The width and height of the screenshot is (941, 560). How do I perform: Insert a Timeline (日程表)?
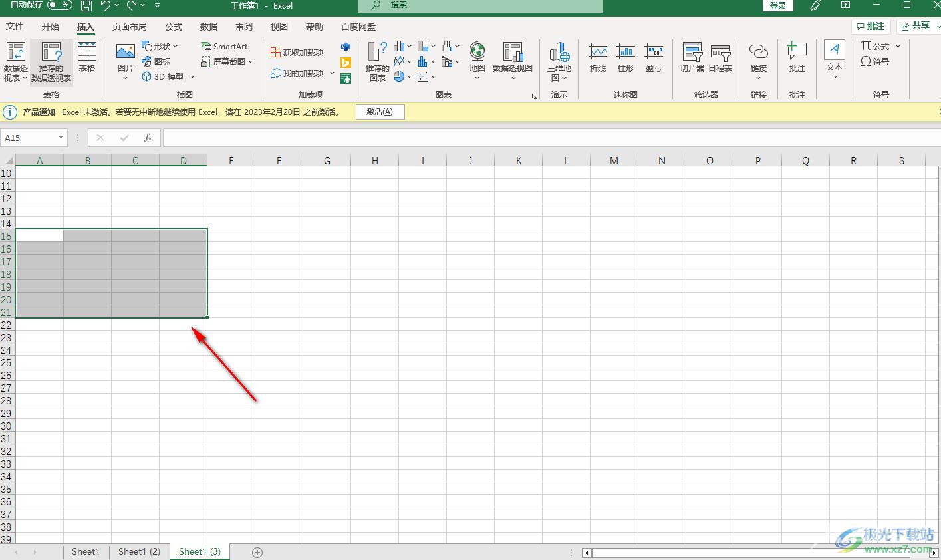720,58
